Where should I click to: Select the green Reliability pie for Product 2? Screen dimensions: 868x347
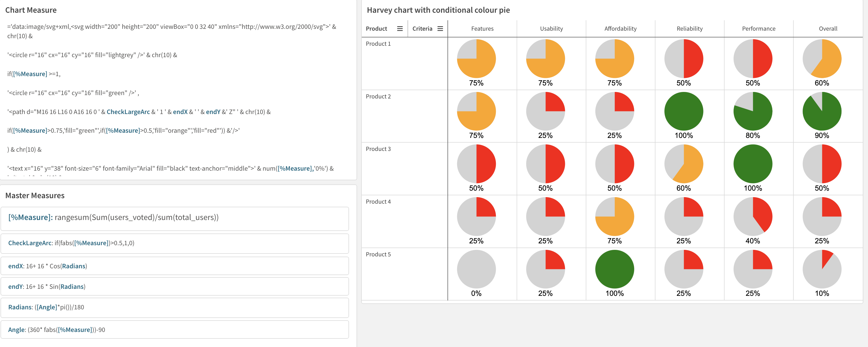[x=684, y=111]
